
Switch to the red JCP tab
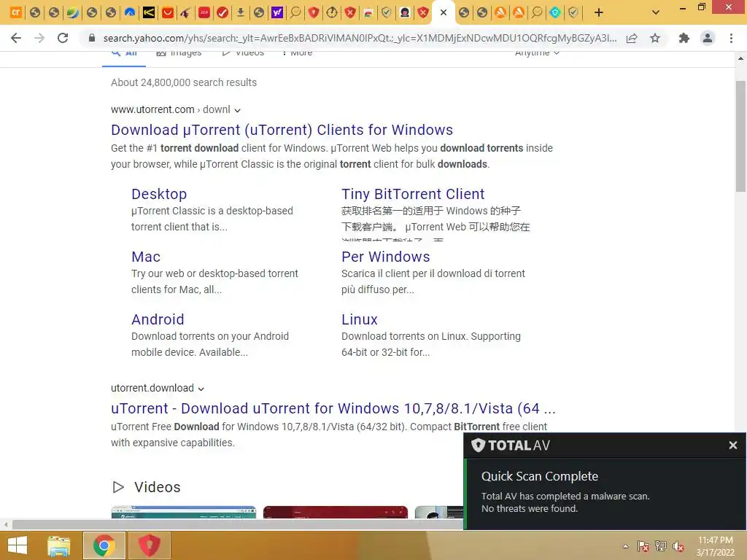[204, 12]
